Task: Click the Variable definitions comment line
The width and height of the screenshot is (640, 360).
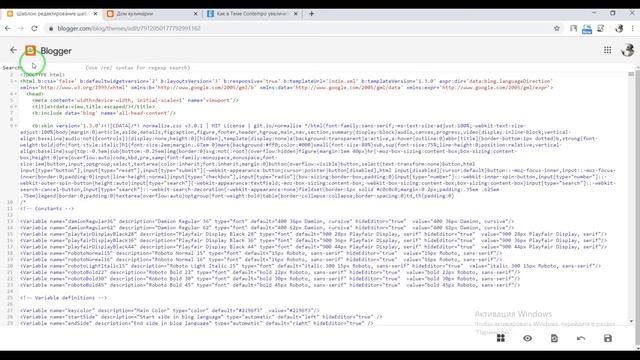Action: click(63, 298)
